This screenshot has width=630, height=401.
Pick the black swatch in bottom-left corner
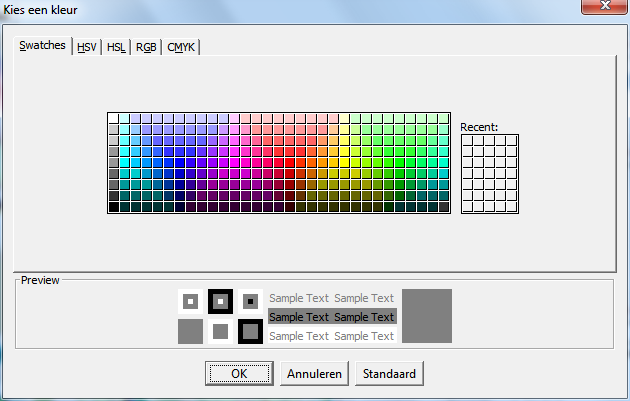point(113,207)
